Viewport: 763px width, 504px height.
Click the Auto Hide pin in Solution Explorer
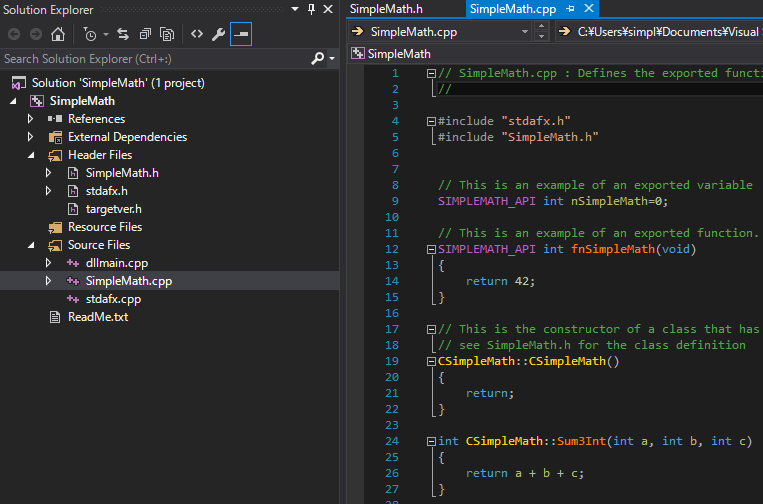pos(311,9)
